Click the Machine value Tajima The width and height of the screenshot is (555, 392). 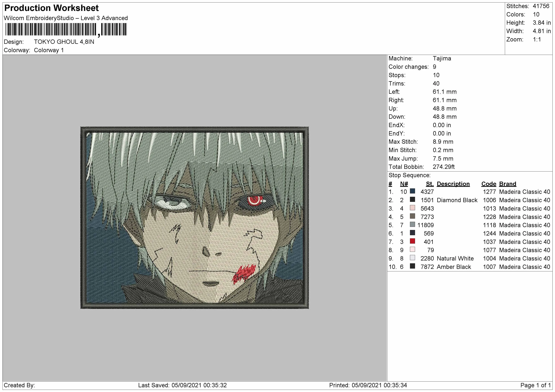tap(442, 58)
